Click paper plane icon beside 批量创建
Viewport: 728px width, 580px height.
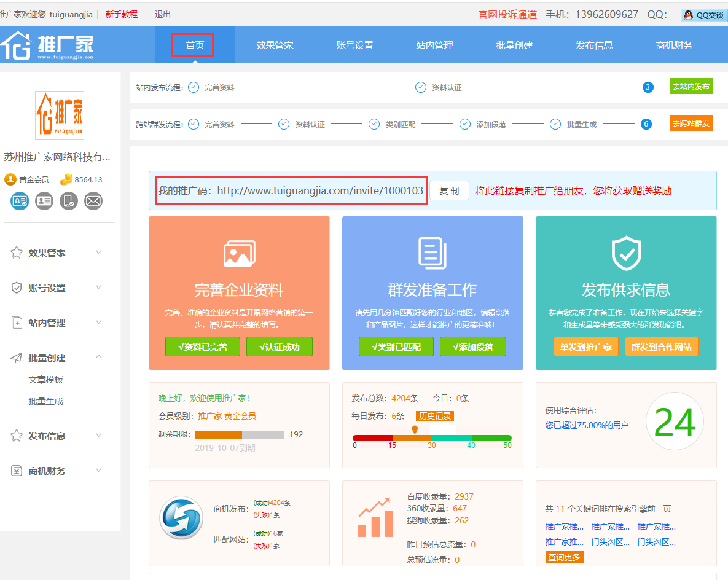[x=16, y=358]
